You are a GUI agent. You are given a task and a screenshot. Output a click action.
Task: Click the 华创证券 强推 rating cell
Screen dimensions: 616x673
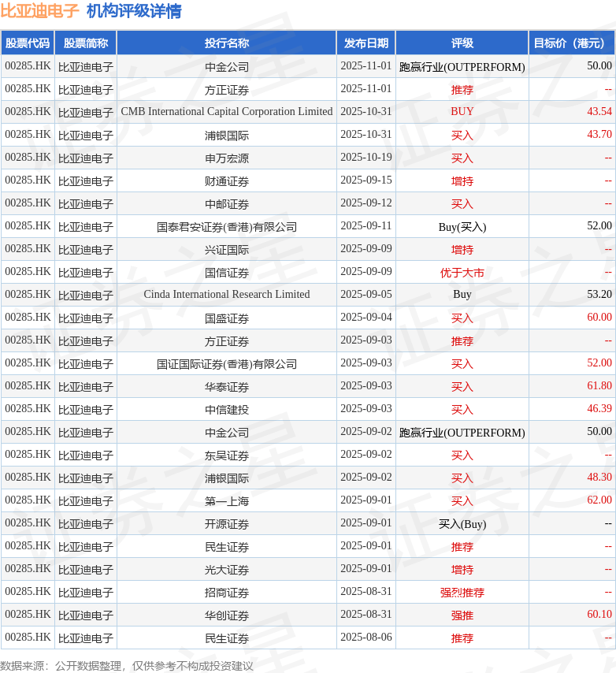click(462, 615)
